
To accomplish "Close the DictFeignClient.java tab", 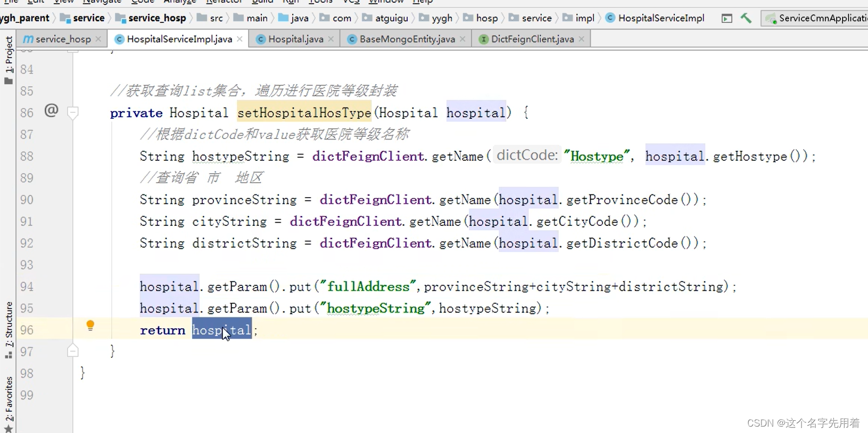I will (x=582, y=39).
